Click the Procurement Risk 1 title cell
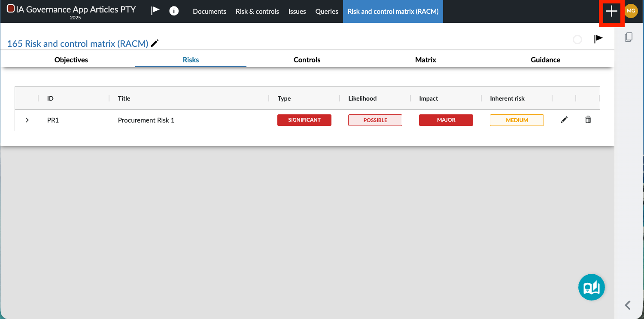The image size is (644, 319). [146, 120]
